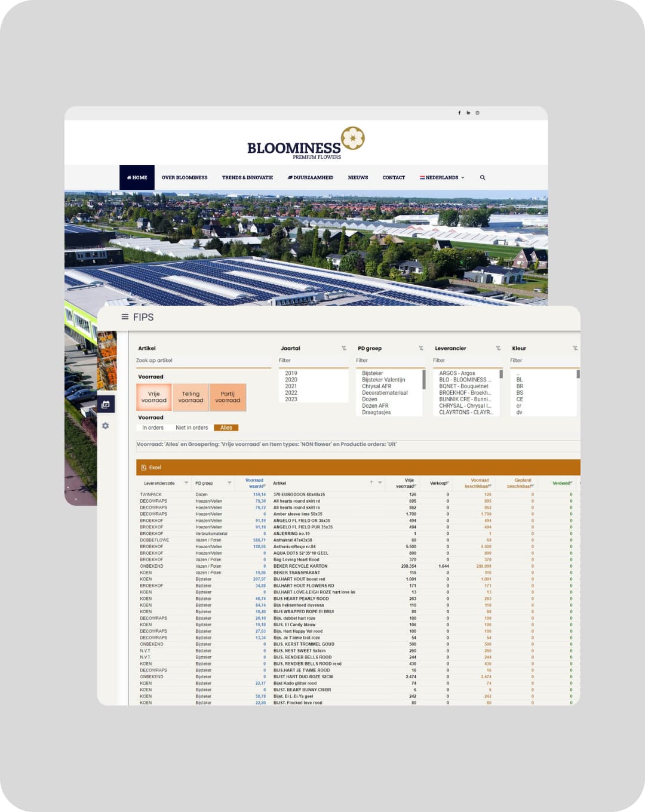Choose the 'Niet in orders' option

click(x=192, y=427)
